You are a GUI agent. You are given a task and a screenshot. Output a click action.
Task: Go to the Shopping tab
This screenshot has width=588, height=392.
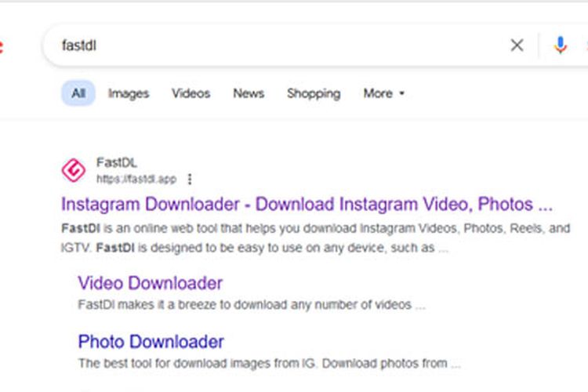pyautogui.click(x=313, y=93)
